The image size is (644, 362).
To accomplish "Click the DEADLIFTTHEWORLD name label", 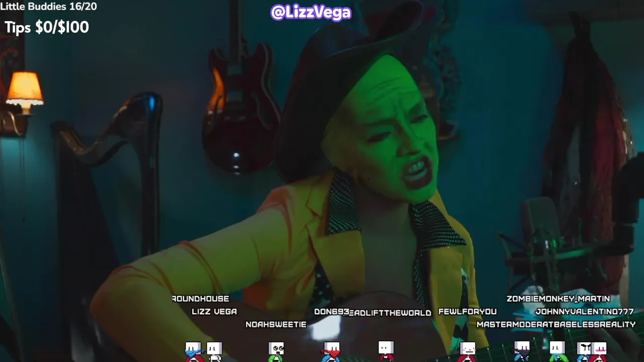I will (390, 313).
